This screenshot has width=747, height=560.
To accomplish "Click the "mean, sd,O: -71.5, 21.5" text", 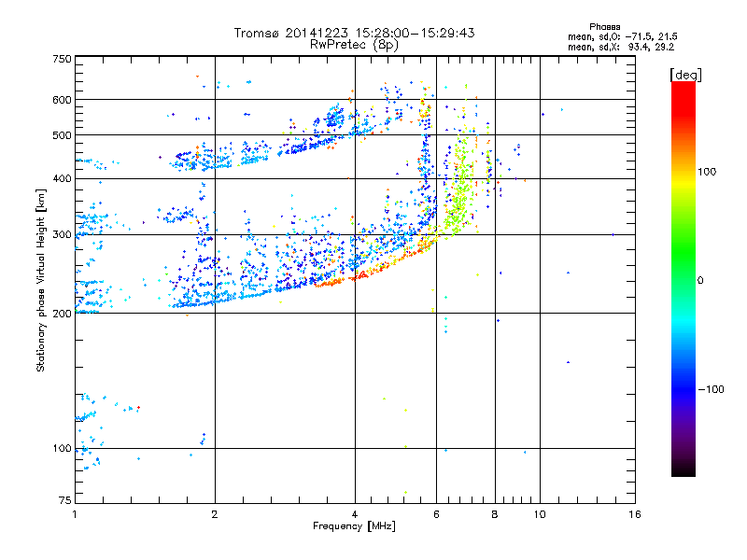I will pyautogui.click(x=622, y=36).
